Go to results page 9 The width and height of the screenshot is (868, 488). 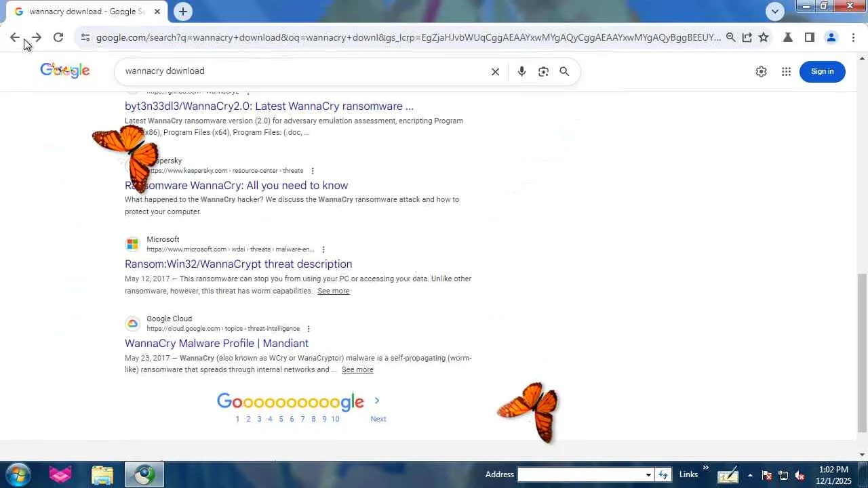coord(324,419)
